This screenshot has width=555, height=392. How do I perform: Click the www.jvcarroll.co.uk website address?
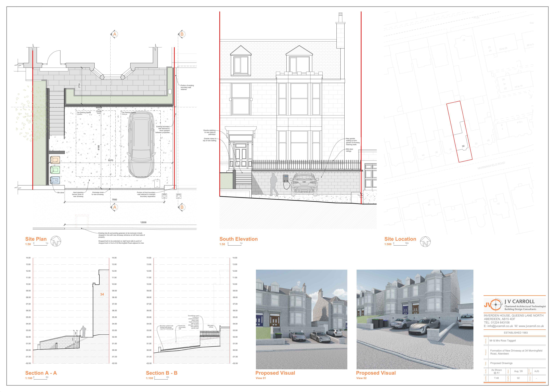tap(531, 326)
